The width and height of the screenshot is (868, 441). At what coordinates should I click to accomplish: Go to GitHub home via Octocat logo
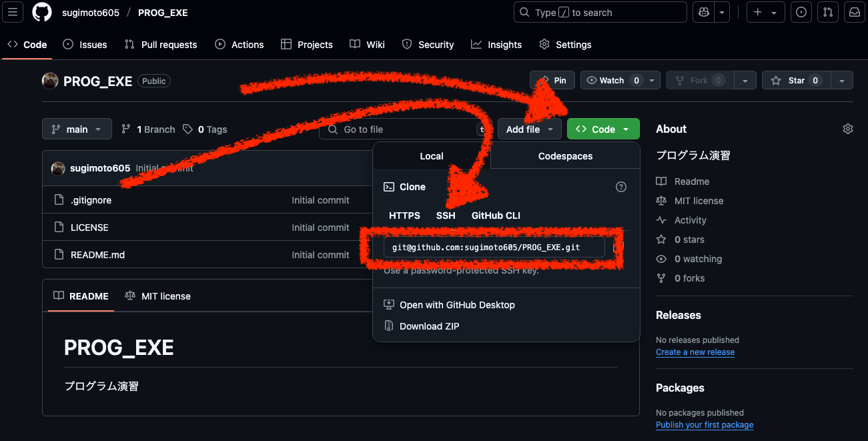[42, 12]
